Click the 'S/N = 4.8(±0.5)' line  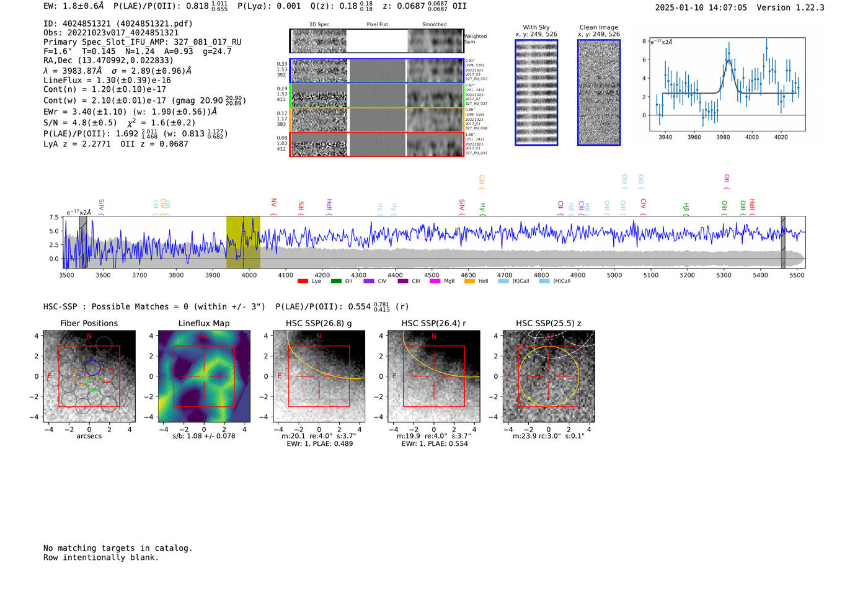pos(120,123)
